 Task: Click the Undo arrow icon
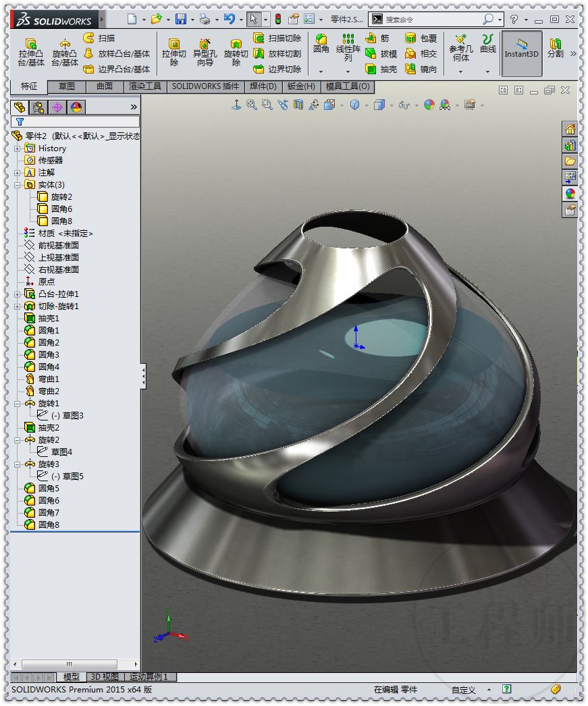click(x=230, y=19)
